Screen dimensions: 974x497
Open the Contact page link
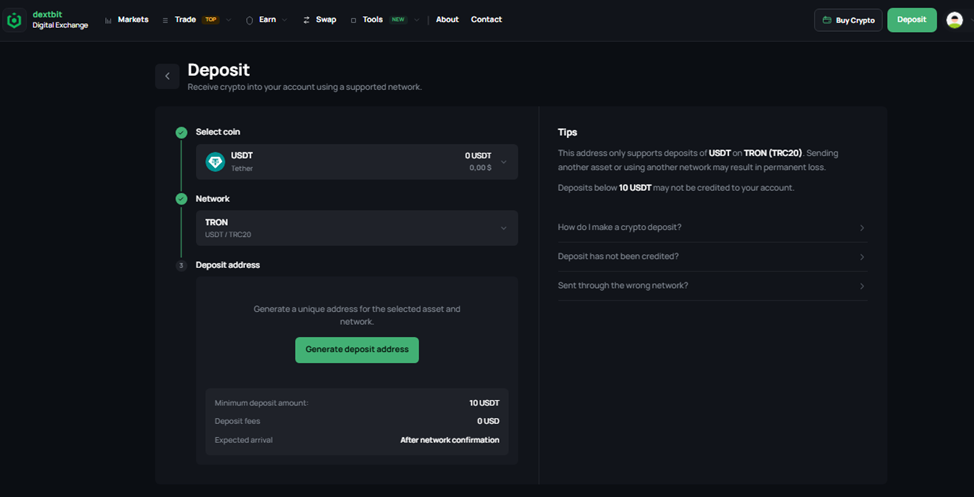[486, 20]
